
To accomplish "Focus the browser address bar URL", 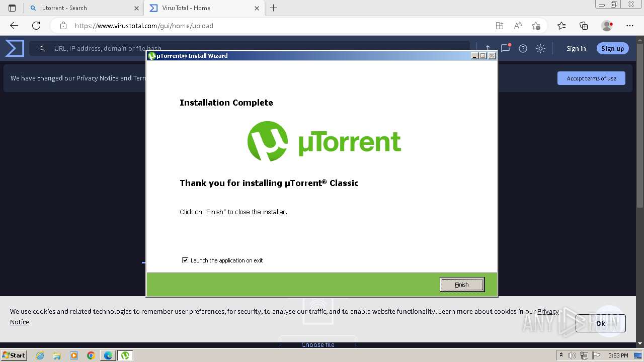I will (x=144, y=26).
